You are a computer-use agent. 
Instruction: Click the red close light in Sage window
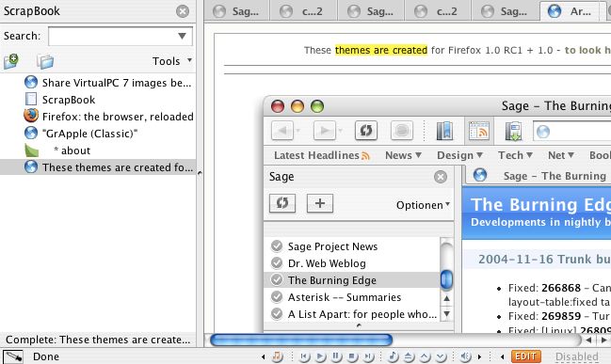(x=278, y=106)
